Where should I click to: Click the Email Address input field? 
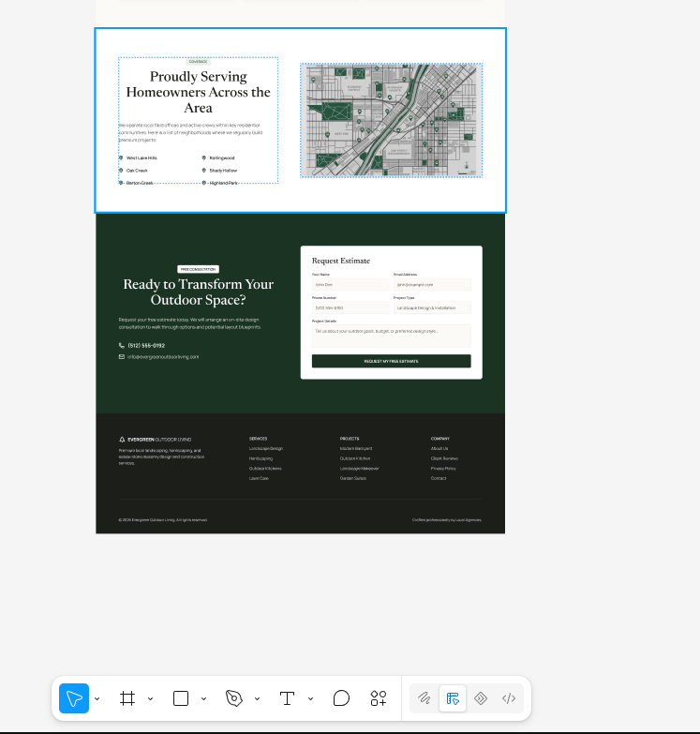(x=432, y=285)
